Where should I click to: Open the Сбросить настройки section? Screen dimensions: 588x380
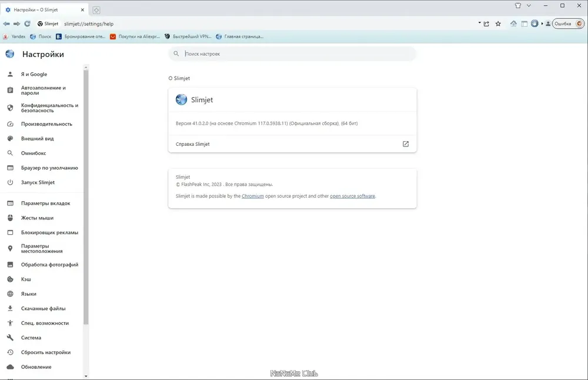(x=42, y=352)
